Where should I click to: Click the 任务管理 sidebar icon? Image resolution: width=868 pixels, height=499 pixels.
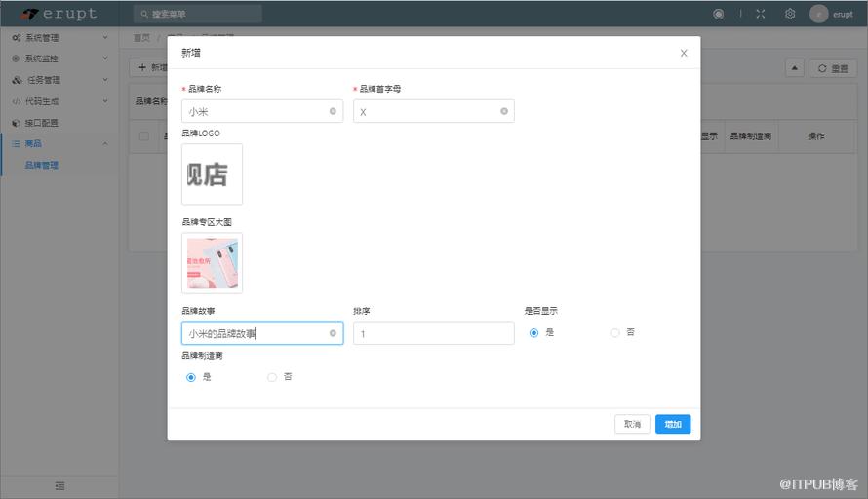click(x=17, y=80)
